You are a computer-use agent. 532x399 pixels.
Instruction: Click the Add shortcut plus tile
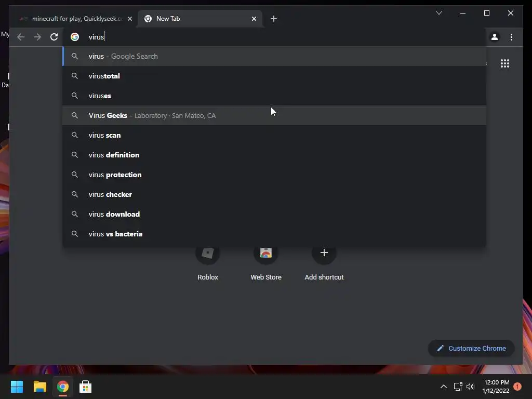(x=324, y=264)
